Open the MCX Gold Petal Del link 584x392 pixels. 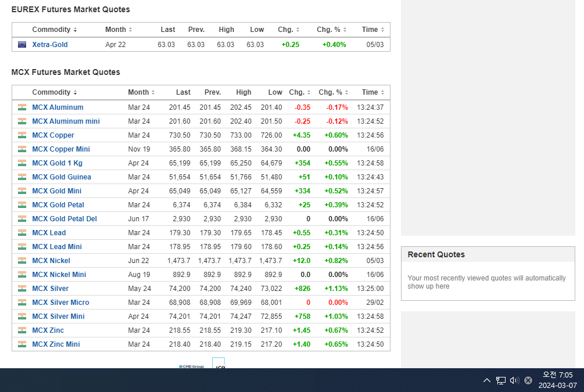pyautogui.click(x=65, y=219)
